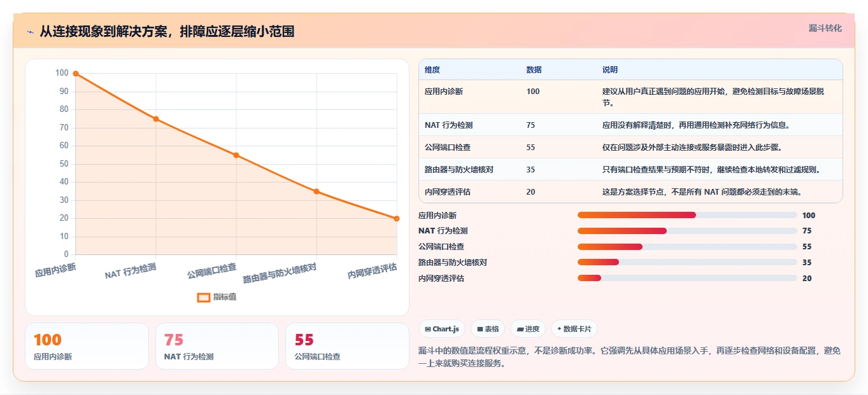
Task: Click the 数据卡片 chip
Action: tap(574, 329)
